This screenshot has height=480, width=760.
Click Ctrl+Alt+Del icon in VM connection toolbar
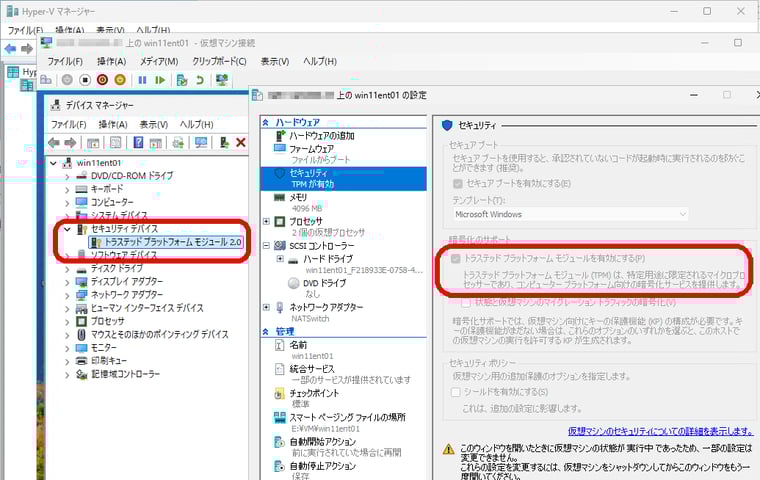coord(46,80)
